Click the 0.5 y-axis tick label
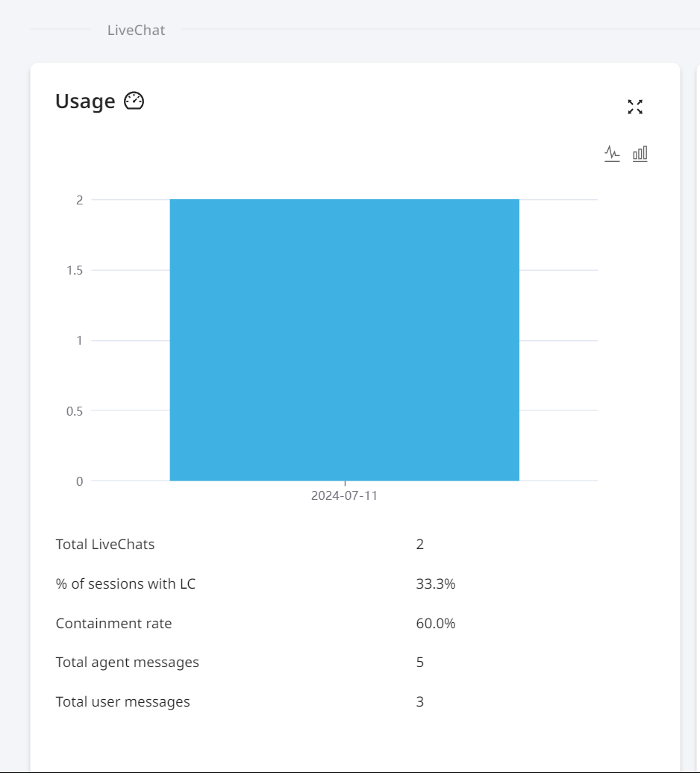Viewport: 700px width, 773px height. [75, 411]
